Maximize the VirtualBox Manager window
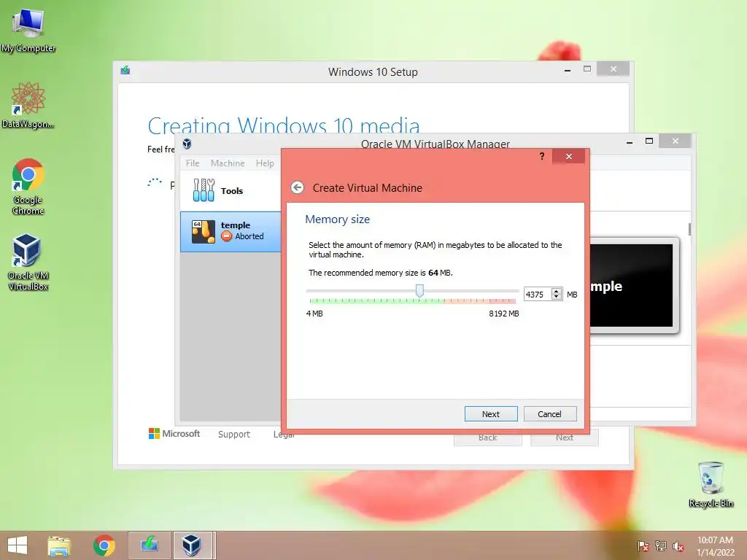The height and width of the screenshot is (560, 747). coord(649,141)
